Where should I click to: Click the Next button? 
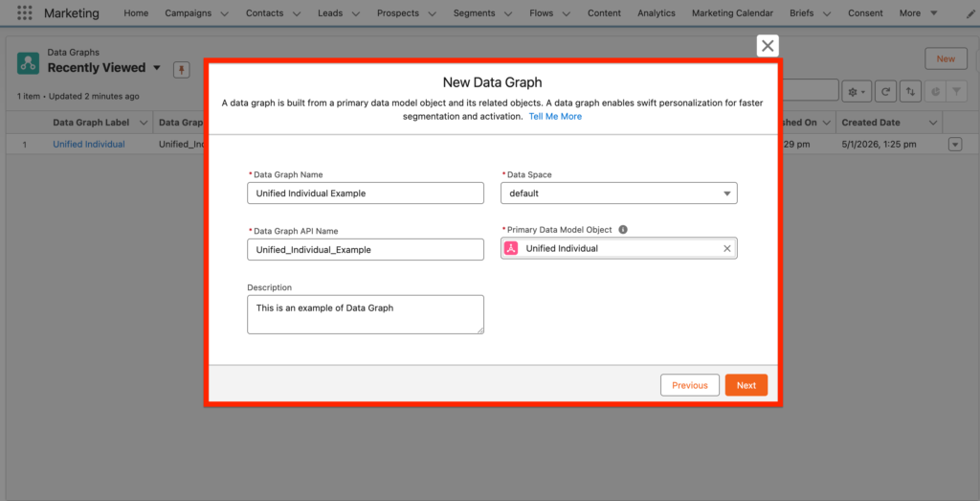746,385
